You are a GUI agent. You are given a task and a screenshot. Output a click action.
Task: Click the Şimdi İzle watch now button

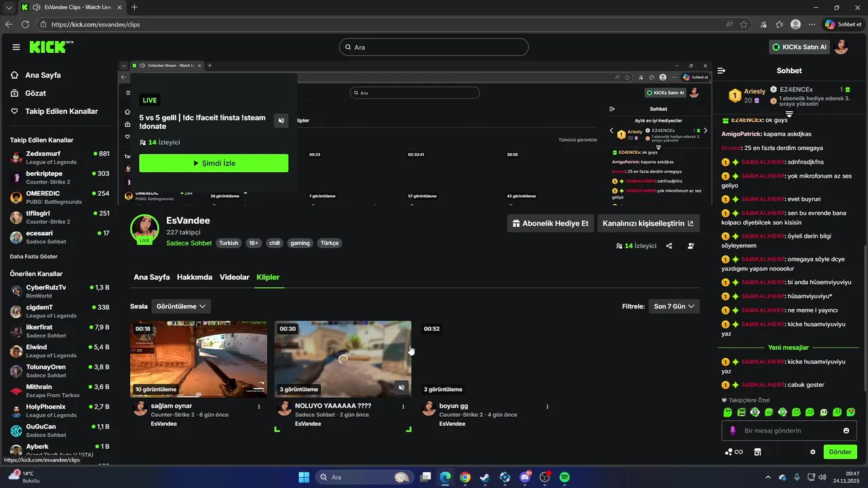[214, 163]
